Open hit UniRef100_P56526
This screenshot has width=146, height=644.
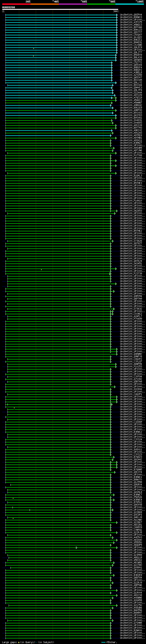click(x=131, y=497)
